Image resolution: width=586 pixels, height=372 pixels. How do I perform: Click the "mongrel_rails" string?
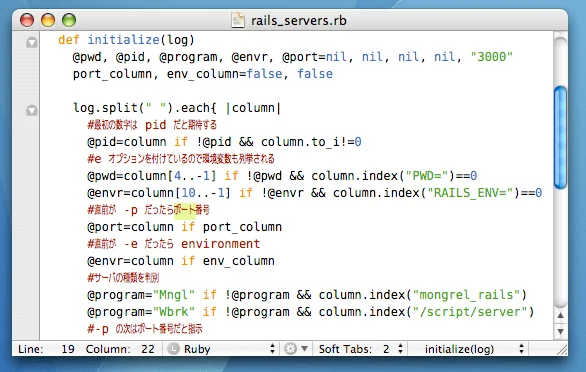point(466,295)
